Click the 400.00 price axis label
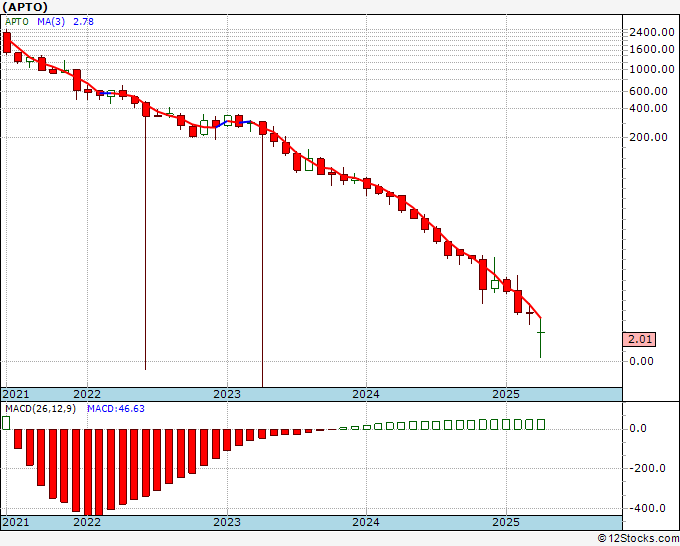 (x=648, y=108)
